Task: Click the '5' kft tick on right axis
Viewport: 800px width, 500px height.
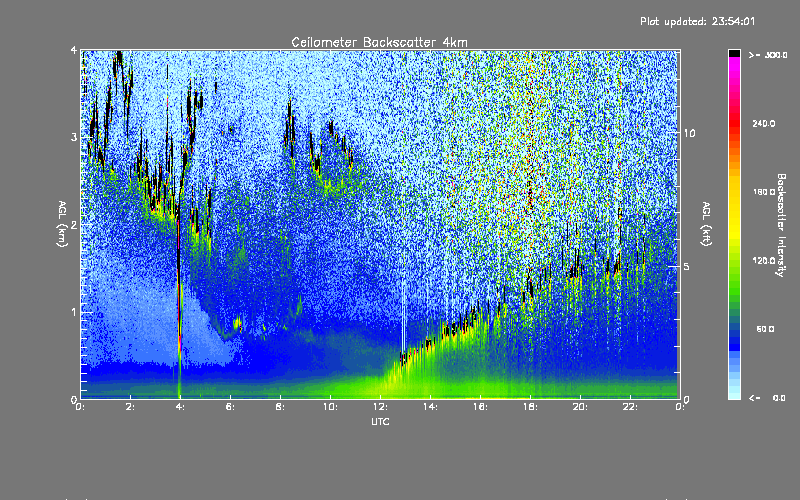Action: 687,266
